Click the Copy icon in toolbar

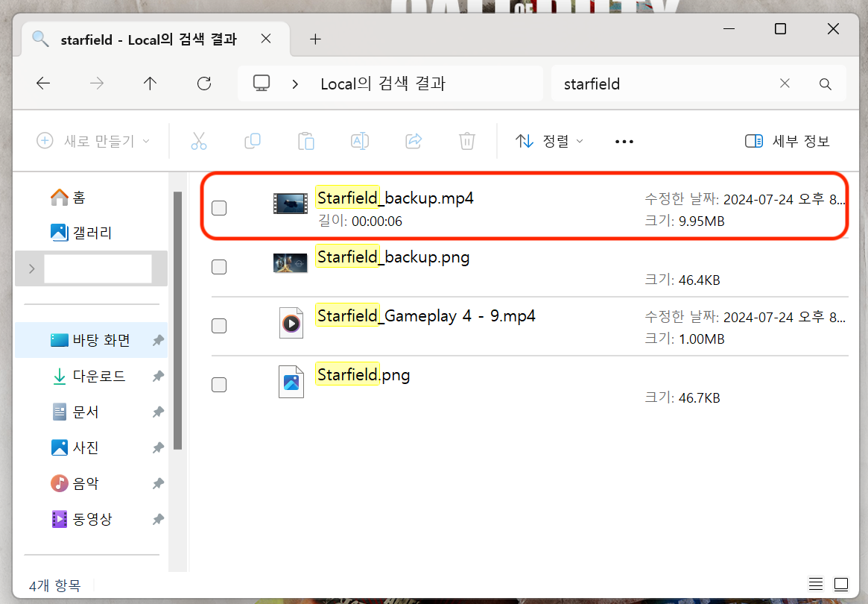[253, 141]
